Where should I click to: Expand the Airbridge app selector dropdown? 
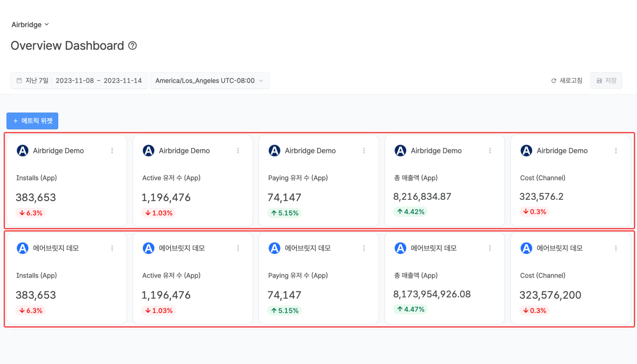tap(30, 25)
